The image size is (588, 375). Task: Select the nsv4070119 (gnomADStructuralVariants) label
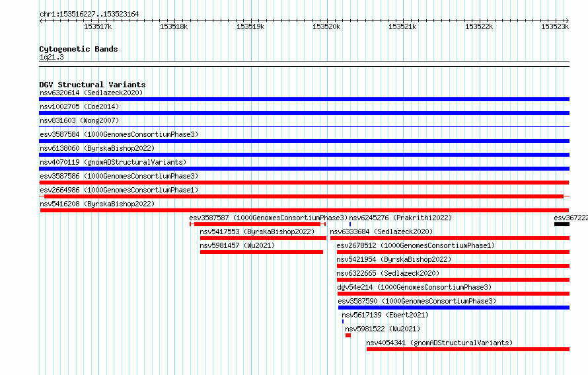tap(113, 162)
